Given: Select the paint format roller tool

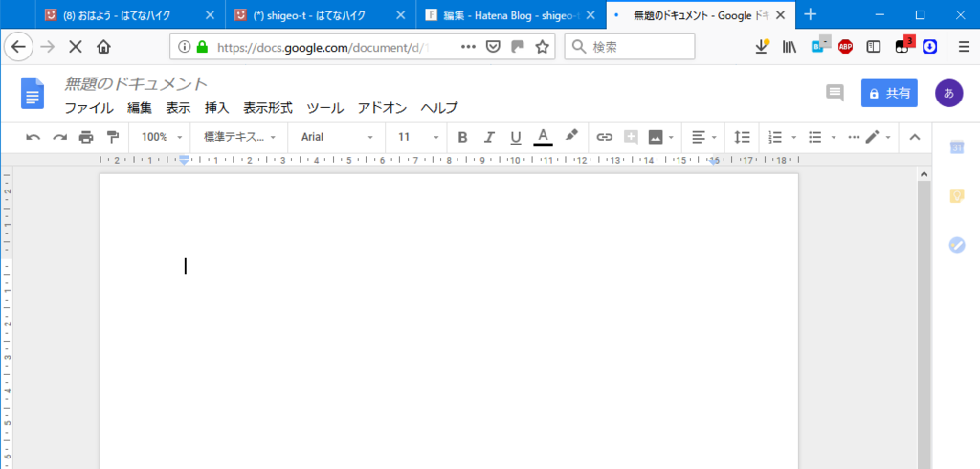Looking at the screenshot, I should point(113,137).
